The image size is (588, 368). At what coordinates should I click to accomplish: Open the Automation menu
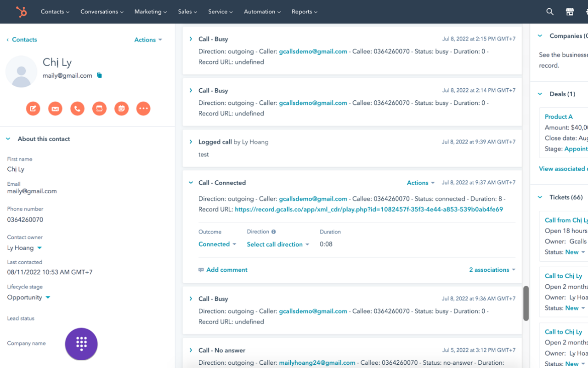coord(262,12)
